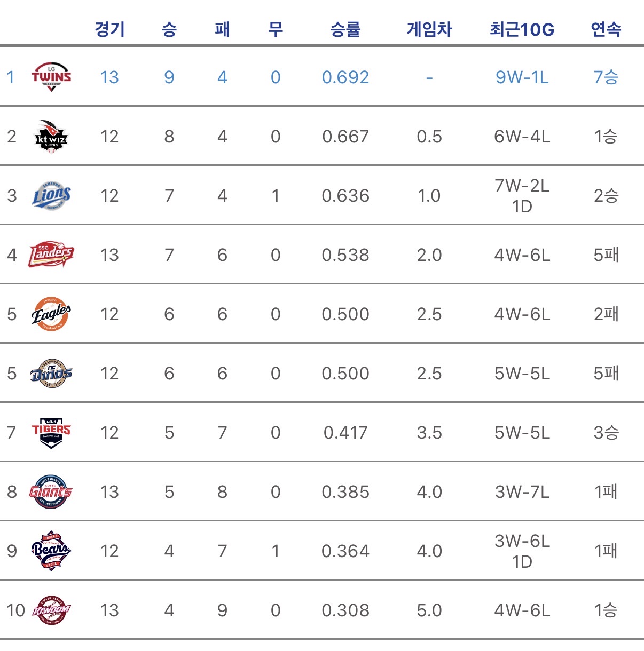Sort by 승률 column header
644x651 pixels.
(x=345, y=29)
